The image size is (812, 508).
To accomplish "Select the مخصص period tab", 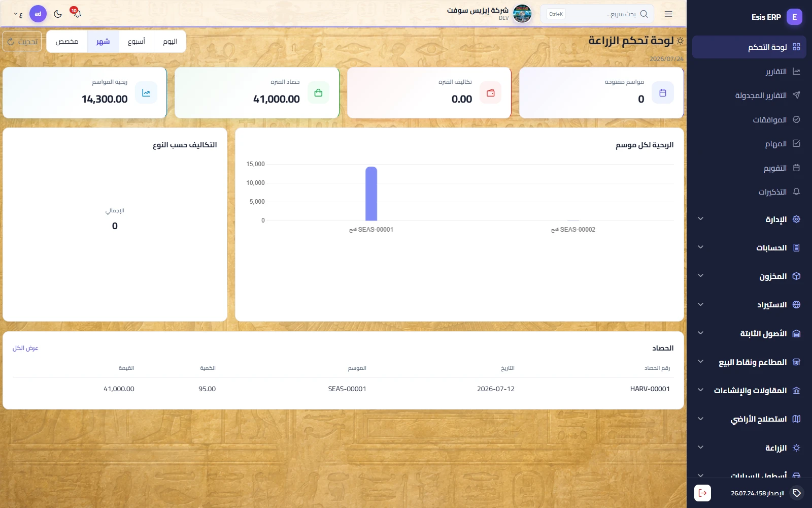I will coord(67,42).
